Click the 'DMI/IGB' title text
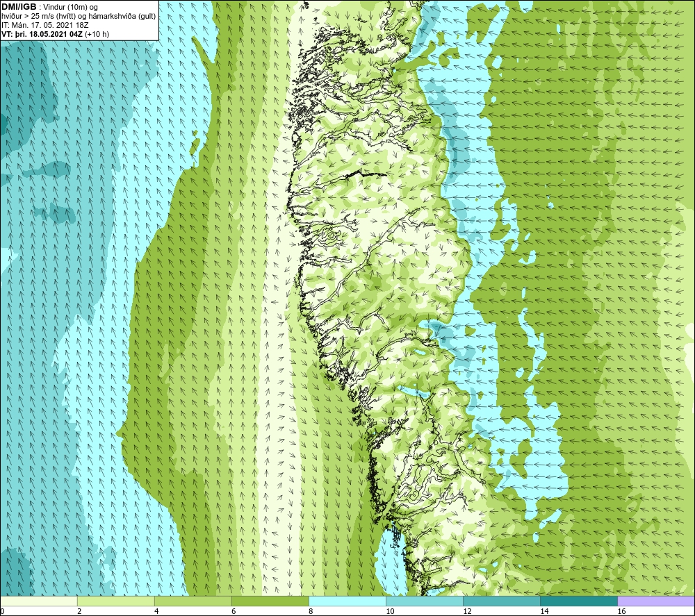Image resolution: width=695 pixels, height=616 pixels. [19, 7]
